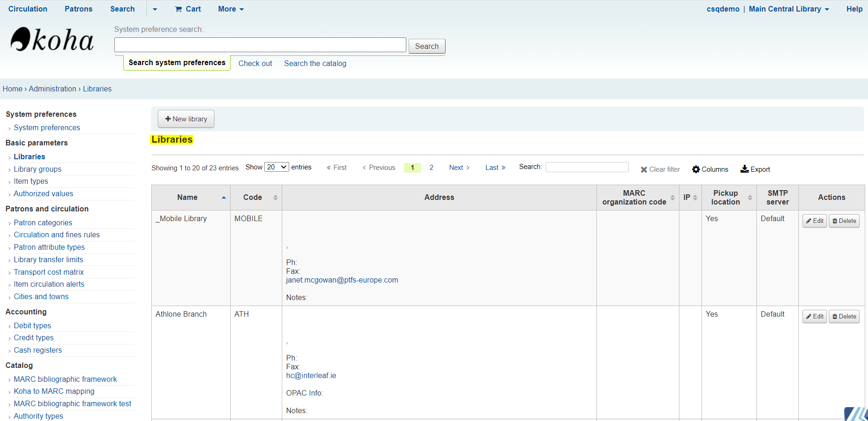Open the Koha logo home link
This screenshot has width=868, height=421.
[52, 39]
